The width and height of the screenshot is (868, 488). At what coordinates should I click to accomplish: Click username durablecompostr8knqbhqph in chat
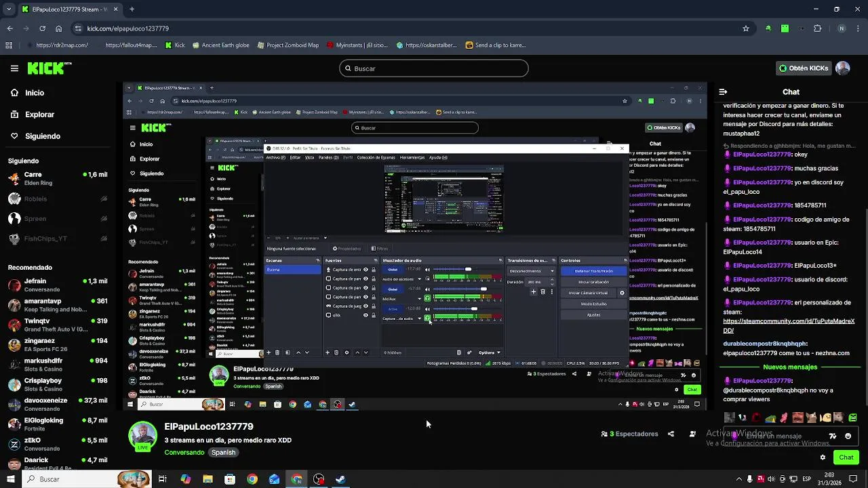coord(765,344)
